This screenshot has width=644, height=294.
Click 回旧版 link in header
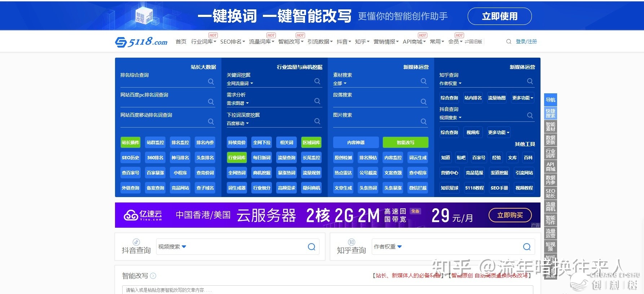473,41
